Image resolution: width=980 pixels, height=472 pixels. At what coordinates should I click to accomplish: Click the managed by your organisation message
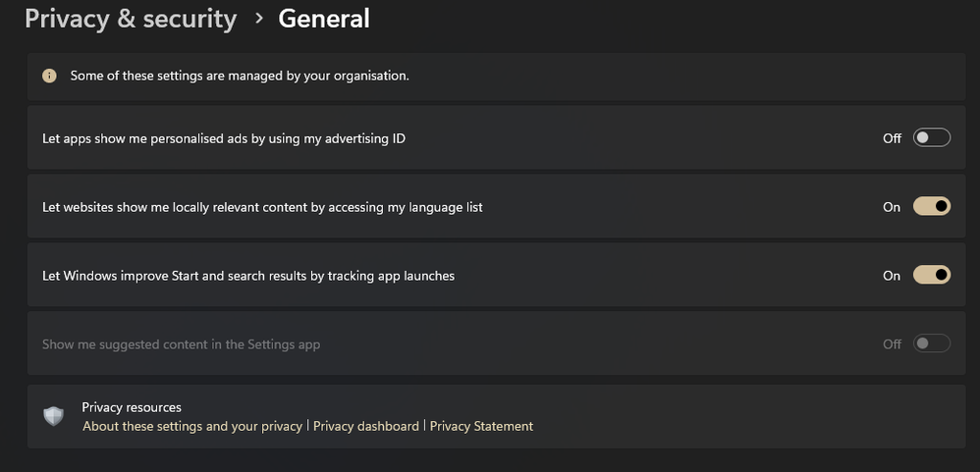pyautogui.click(x=240, y=76)
